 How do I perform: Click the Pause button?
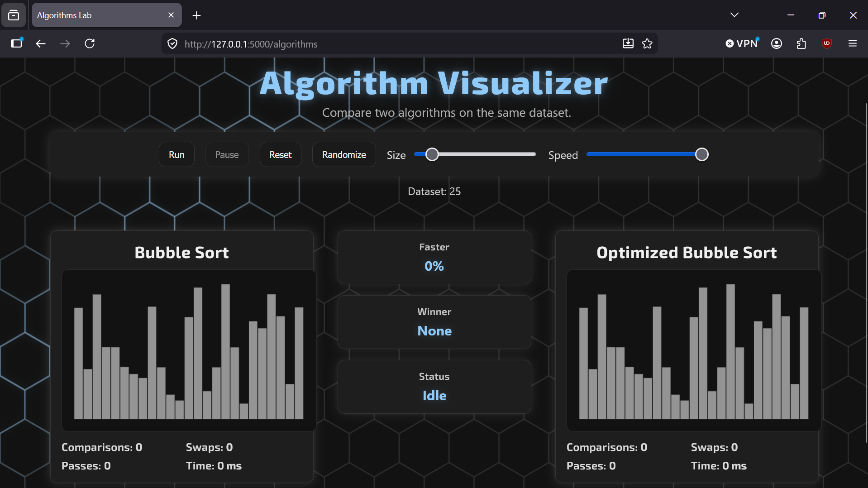(x=227, y=155)
